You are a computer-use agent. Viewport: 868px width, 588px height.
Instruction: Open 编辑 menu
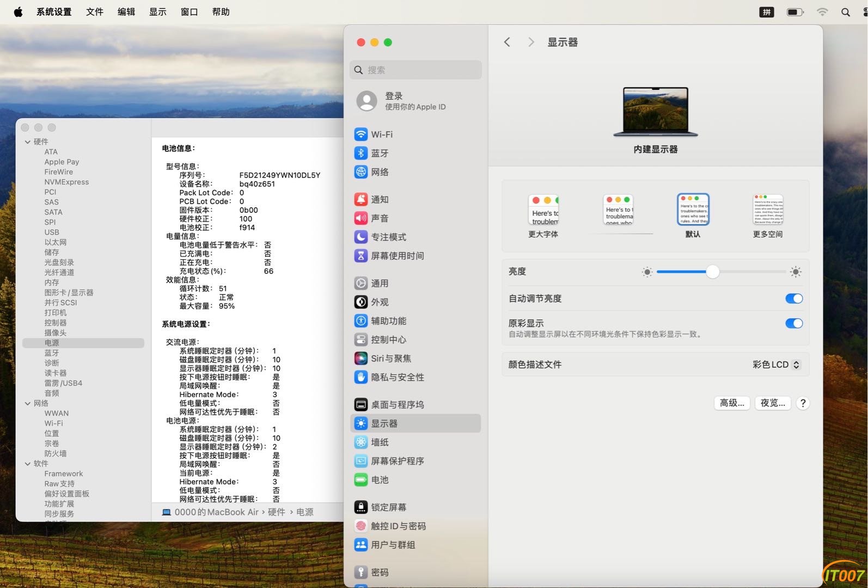point(126,12)
